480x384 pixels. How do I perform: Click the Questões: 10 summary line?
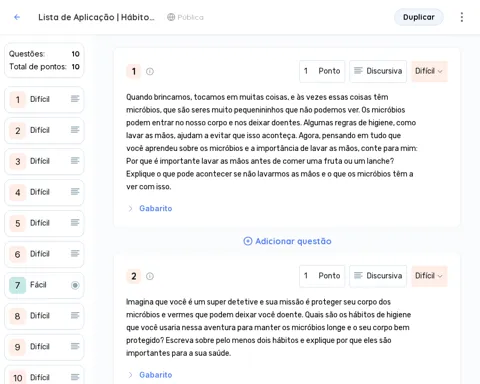[44, 54]
